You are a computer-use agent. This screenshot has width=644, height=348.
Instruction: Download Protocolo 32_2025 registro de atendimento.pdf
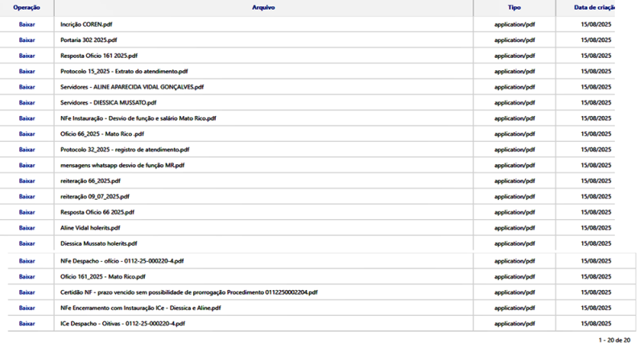pos(27,150)
